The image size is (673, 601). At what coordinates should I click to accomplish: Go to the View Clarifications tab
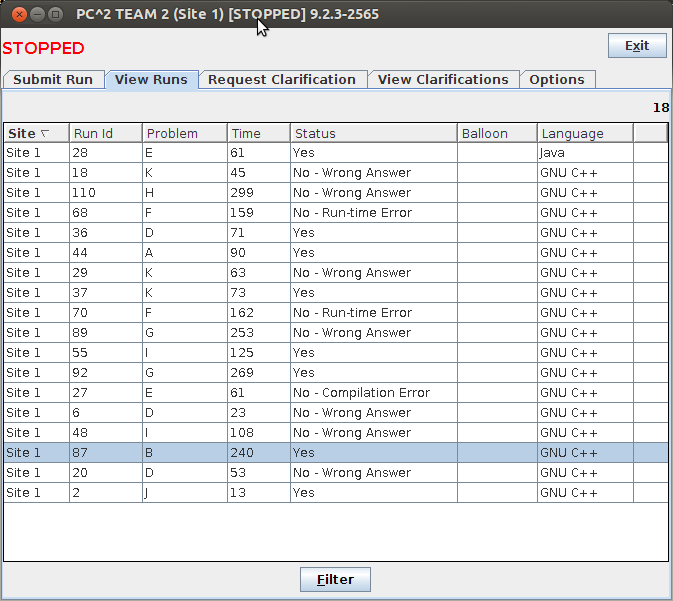[443, 80]
